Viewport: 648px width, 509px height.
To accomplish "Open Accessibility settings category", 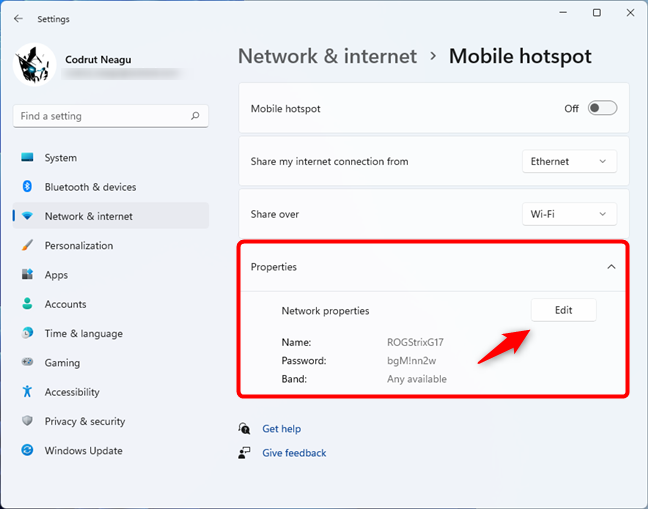I will (110, 391).
